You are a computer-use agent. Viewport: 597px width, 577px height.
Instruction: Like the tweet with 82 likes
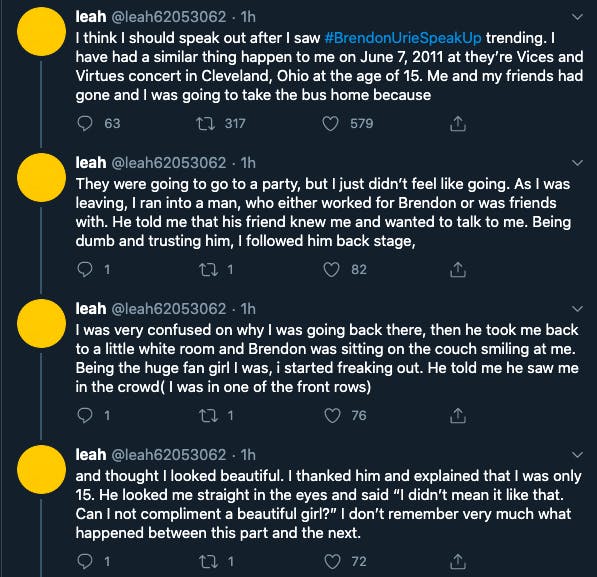pos(331,270)
